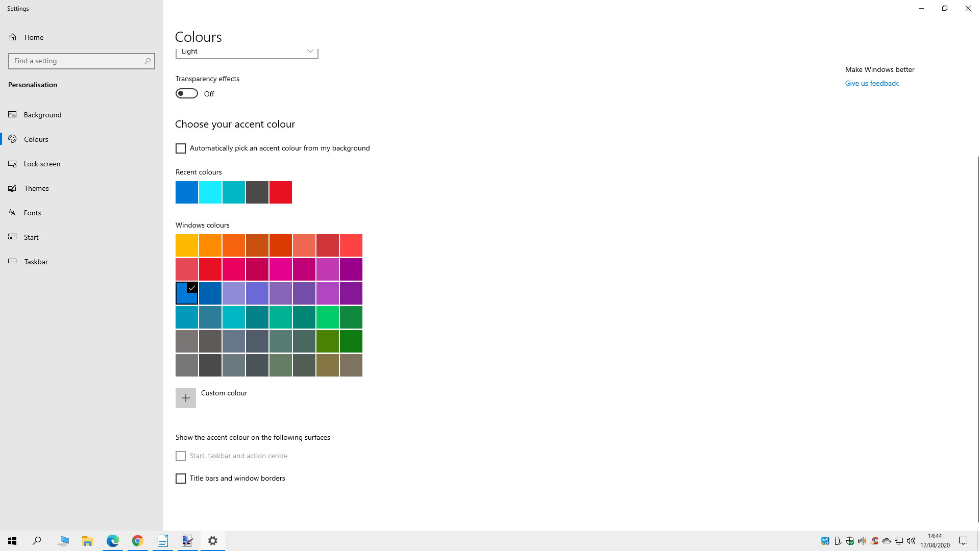Select the Colours personalisation icon
The width and height of the screenshot is (980, 551).
[13, 139]
